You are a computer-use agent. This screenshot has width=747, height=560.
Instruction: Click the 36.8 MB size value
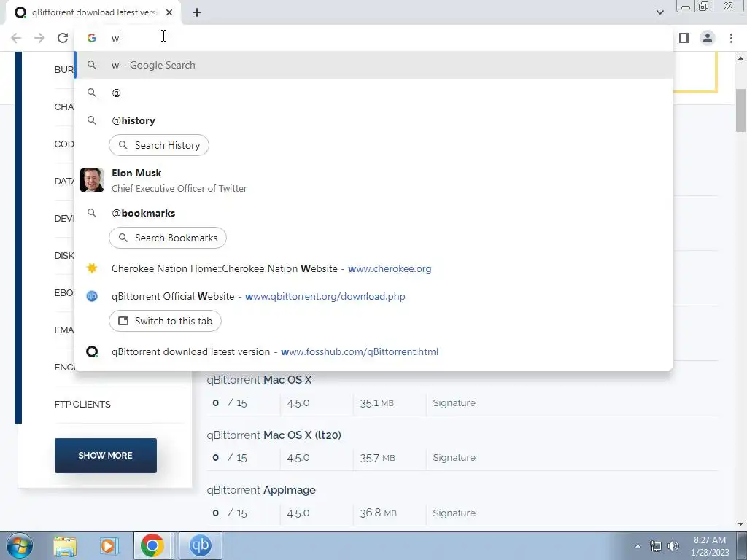click(379, 513)
